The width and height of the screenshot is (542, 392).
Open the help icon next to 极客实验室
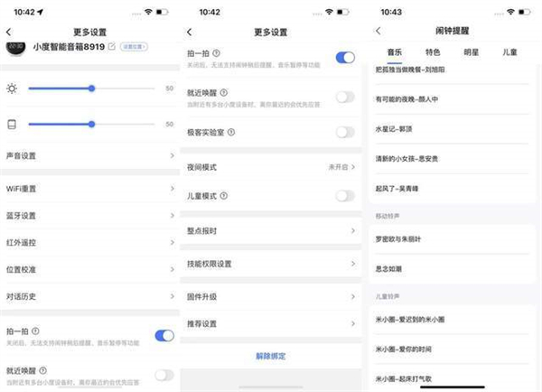[232, 133]
